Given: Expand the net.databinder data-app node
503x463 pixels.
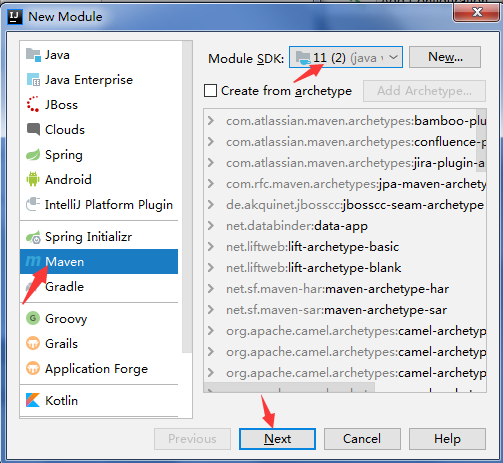Looking at the screenshot, I should click(x=210, y=226).
